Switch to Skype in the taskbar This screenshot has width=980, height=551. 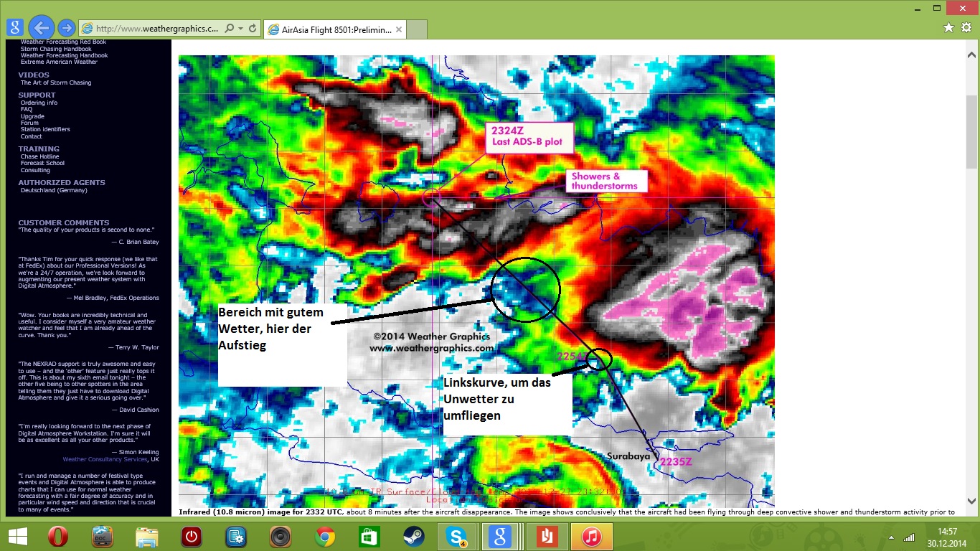(x=457, y=537)
